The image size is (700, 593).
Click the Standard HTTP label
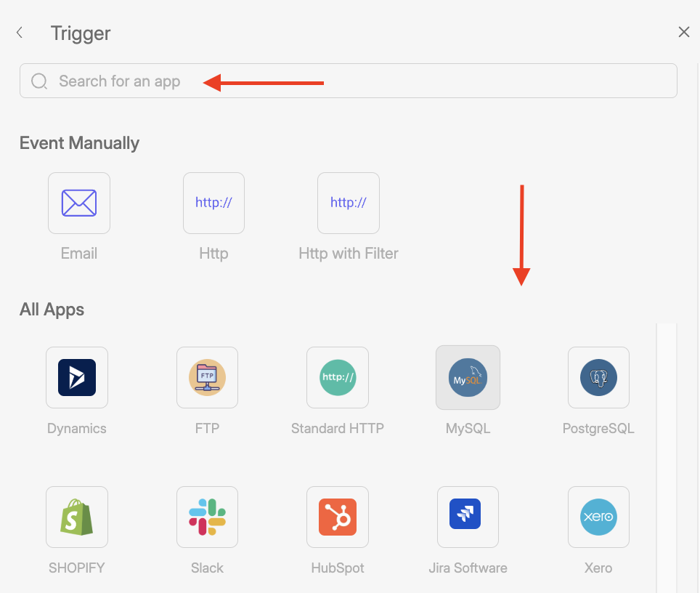click(x=338, y=429)
